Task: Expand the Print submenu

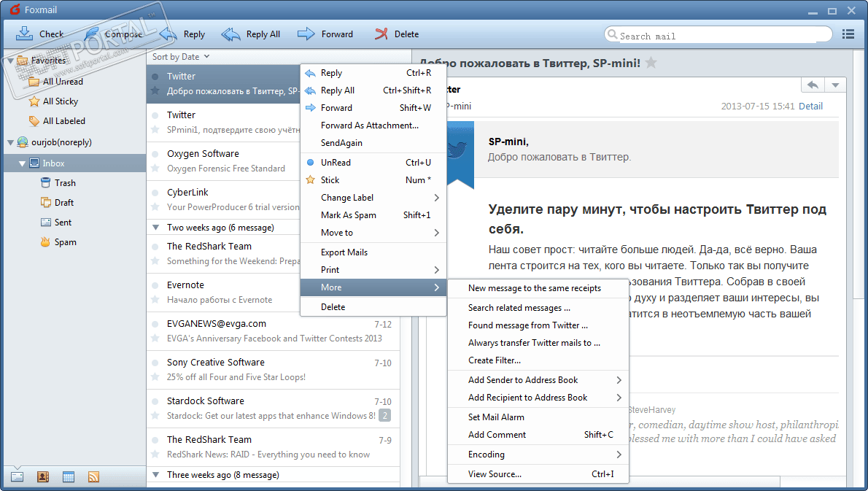Action: tap(373, 270)
